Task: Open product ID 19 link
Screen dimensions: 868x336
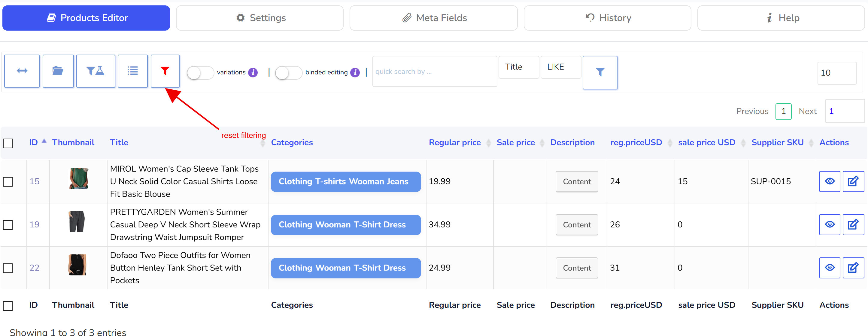Action: pos(34,225)
